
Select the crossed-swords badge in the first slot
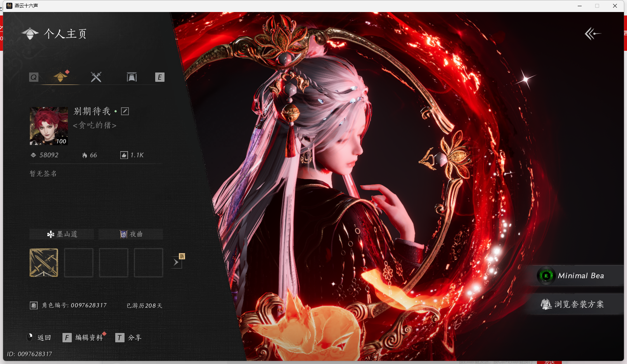[x=44, y=263]
